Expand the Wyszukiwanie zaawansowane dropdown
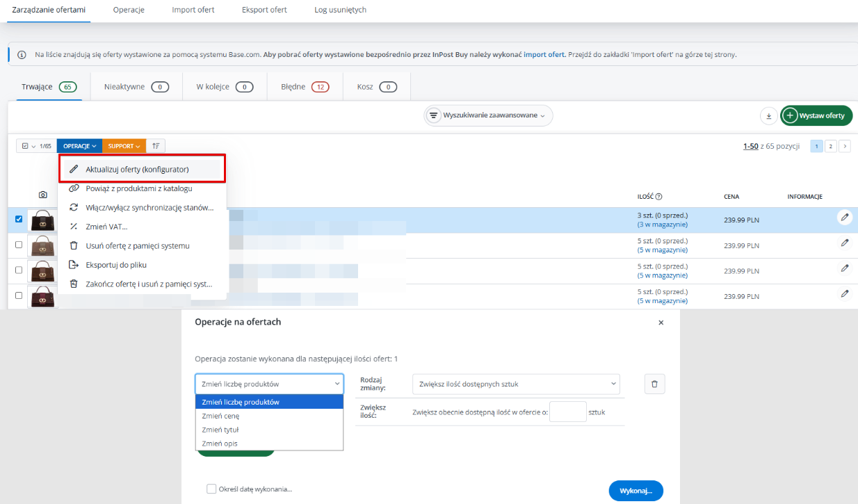The width and height of the screenshot is (858, 504). (488, 115)
